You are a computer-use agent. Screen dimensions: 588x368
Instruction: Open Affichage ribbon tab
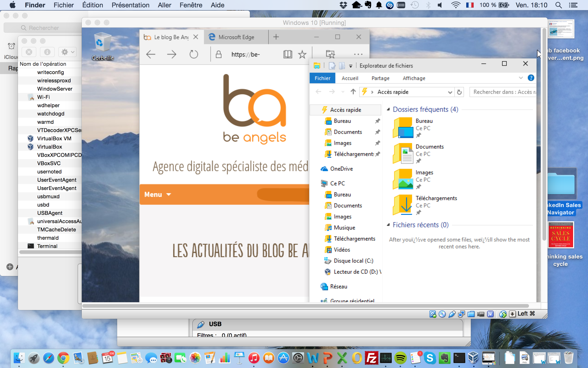[x=414, y=78]
